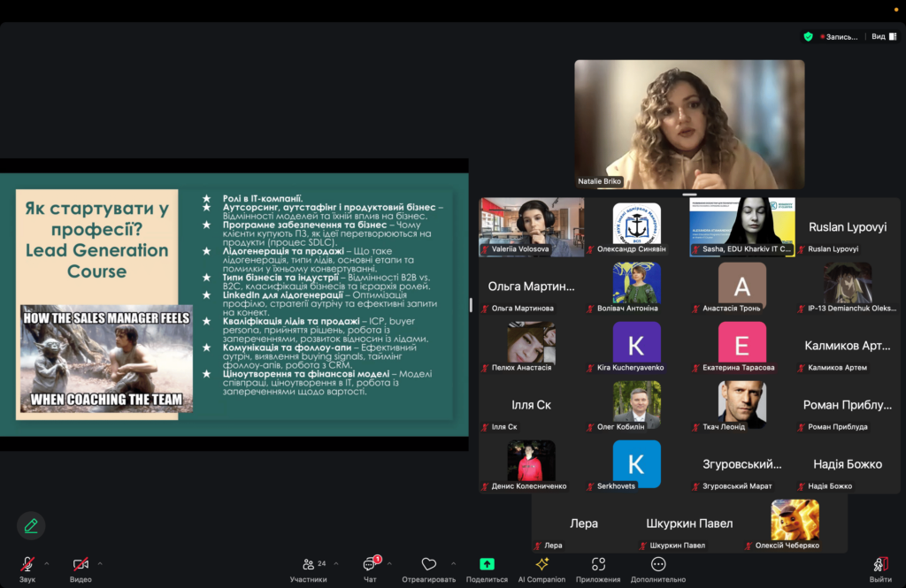Image resolution: width=906 pixels, height=588 pixels.
Task: Select Ткач Леонід's participant tile
Action: pyautogui.click(x=742, y=405)
